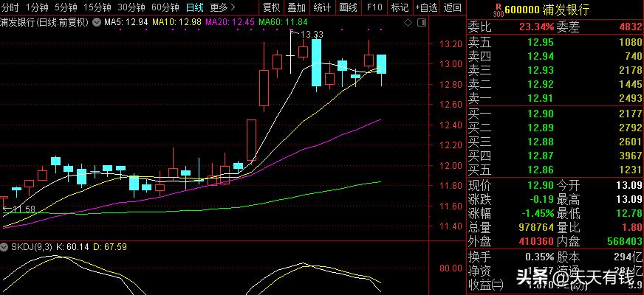Select the 卖五 12.95 order row
644x295 pixels.
point(555,42)
